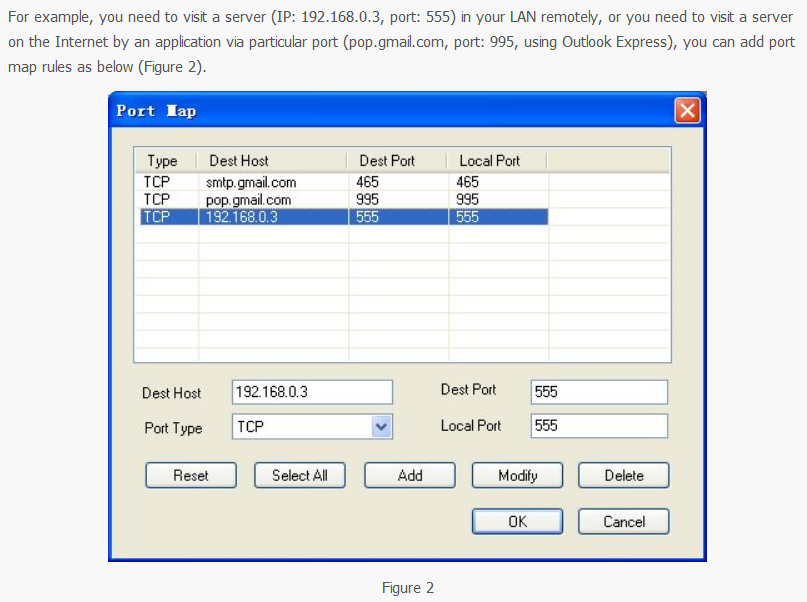Click the Dest Host label
Viewport: 807px width, 602px height.
[171, 393]
